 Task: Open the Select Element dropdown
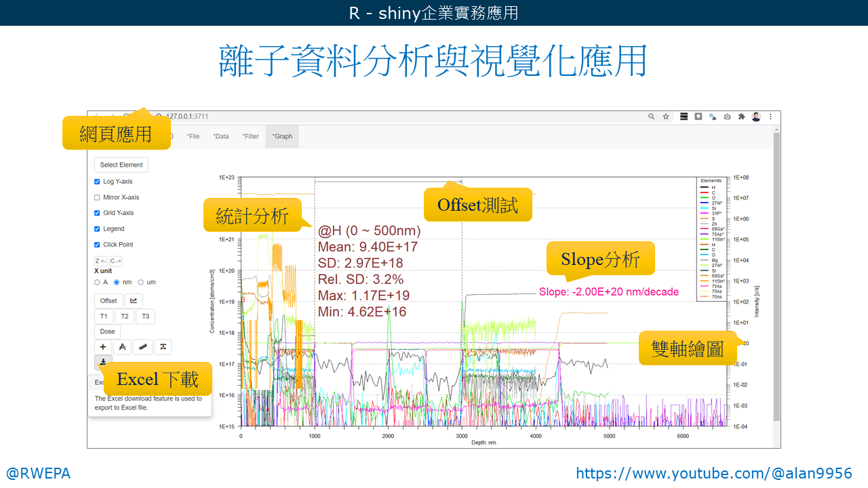(x=121, y=165)
